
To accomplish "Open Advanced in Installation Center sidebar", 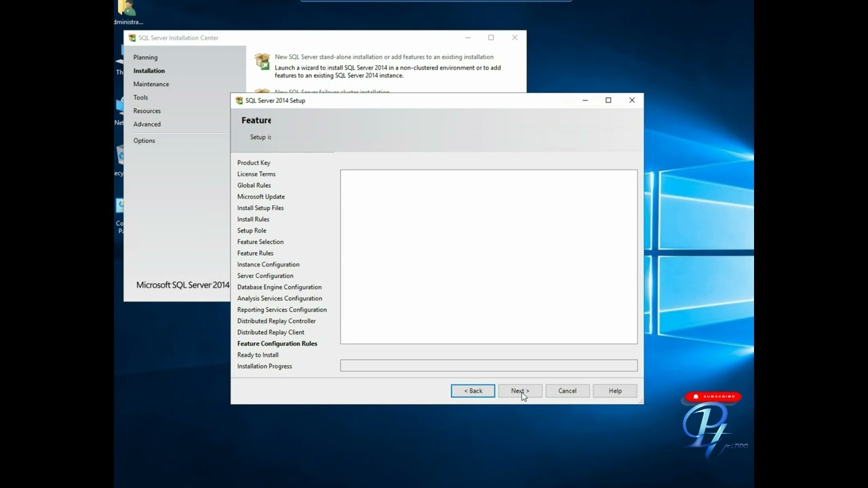I will coord(147,124).
